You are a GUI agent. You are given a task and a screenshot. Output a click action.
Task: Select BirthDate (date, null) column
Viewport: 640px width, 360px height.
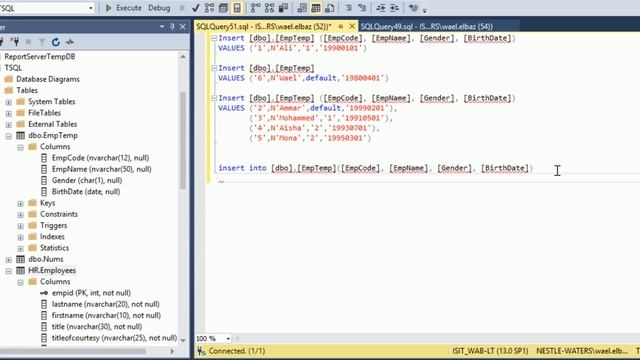[86, 191]
